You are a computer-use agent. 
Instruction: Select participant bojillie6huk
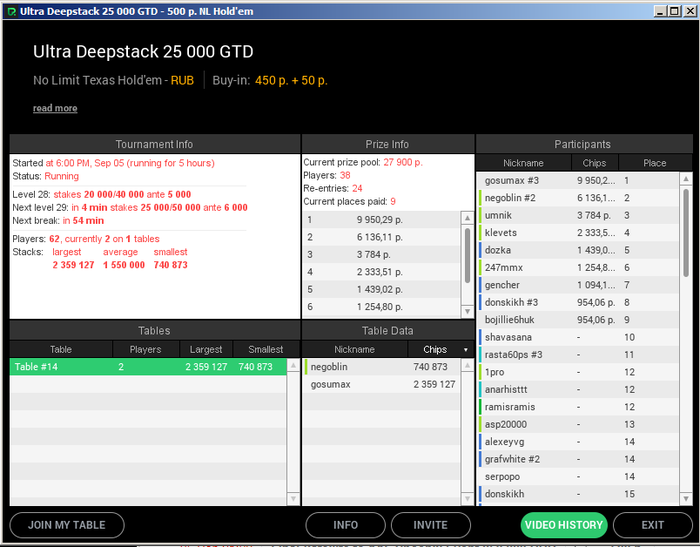pyautogui.click(x=579, y=320)
